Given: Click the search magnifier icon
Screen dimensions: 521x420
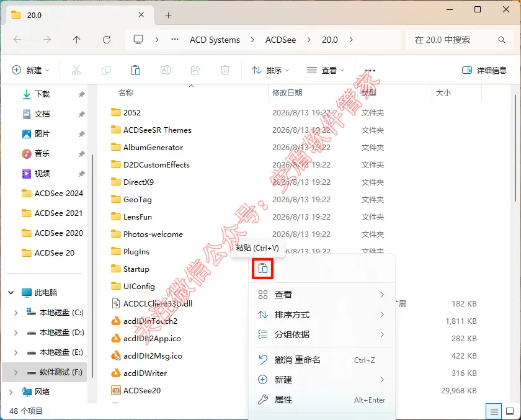Looking at the screenshot, I should (501, 40).
